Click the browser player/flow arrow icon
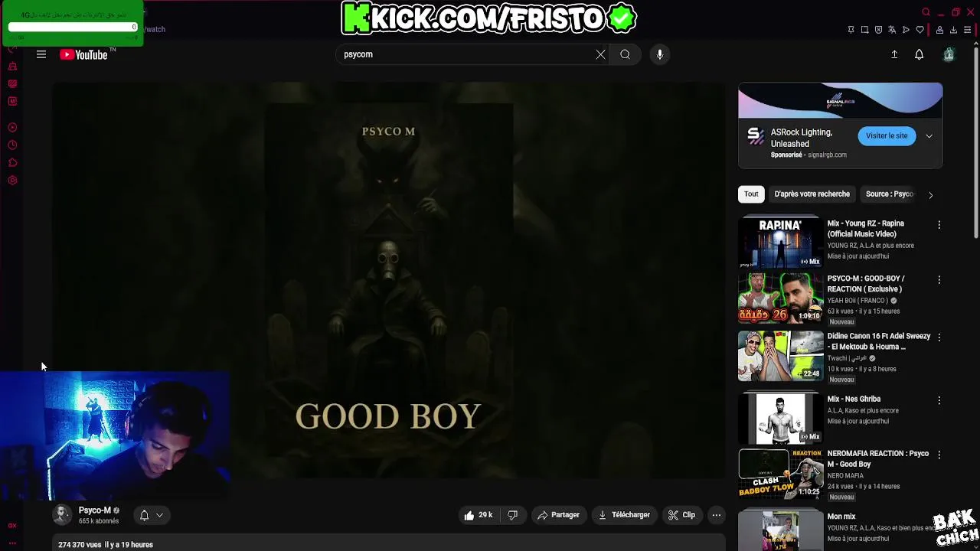This screenshot has width=980, height=551. coord(906,30)
